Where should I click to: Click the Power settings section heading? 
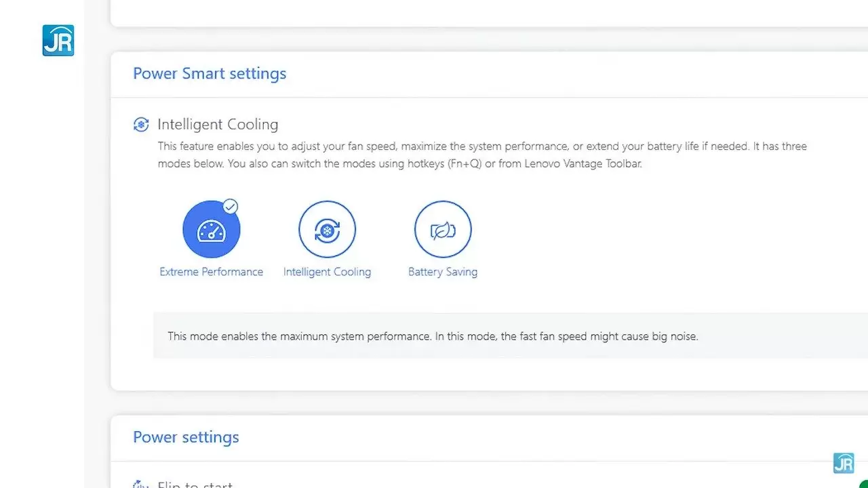click(x=186, y=437)
